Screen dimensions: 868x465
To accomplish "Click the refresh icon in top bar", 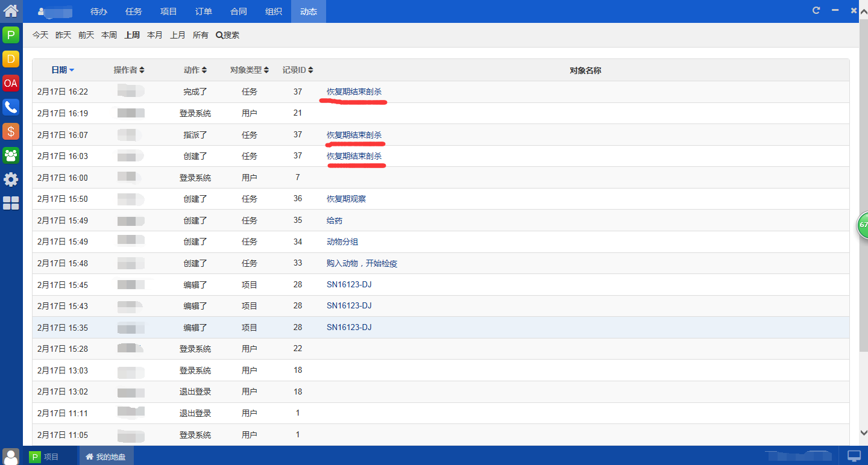I will pos(816,10).
